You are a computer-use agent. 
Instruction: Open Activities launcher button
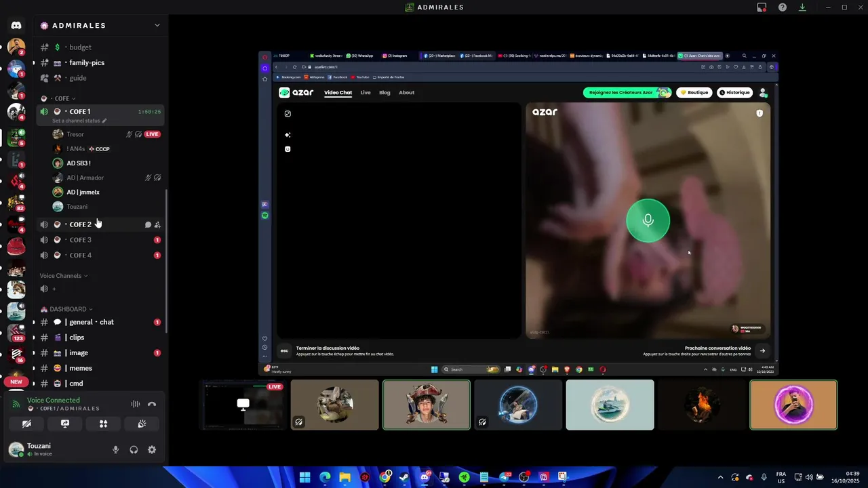[x=104, y=424]
